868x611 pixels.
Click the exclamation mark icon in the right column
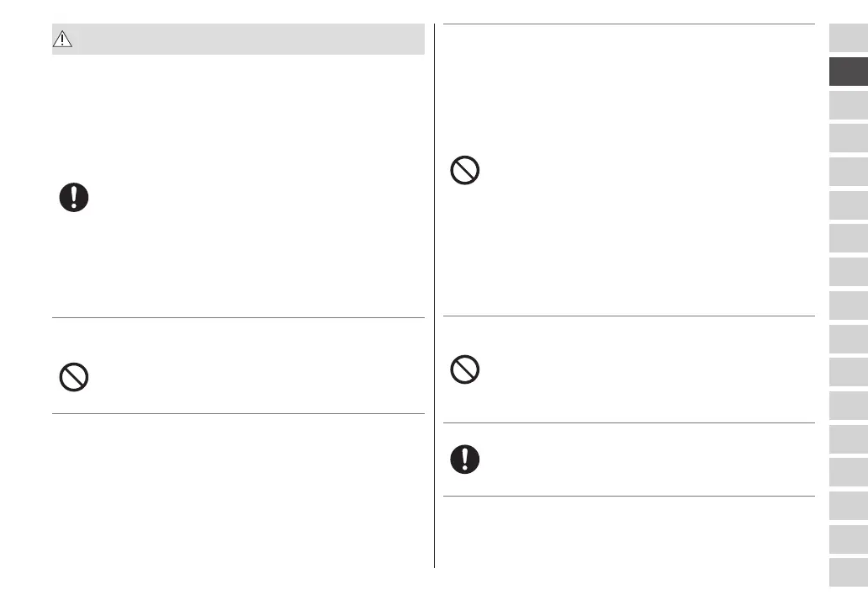pyautogui.click(x=465, y=459)
